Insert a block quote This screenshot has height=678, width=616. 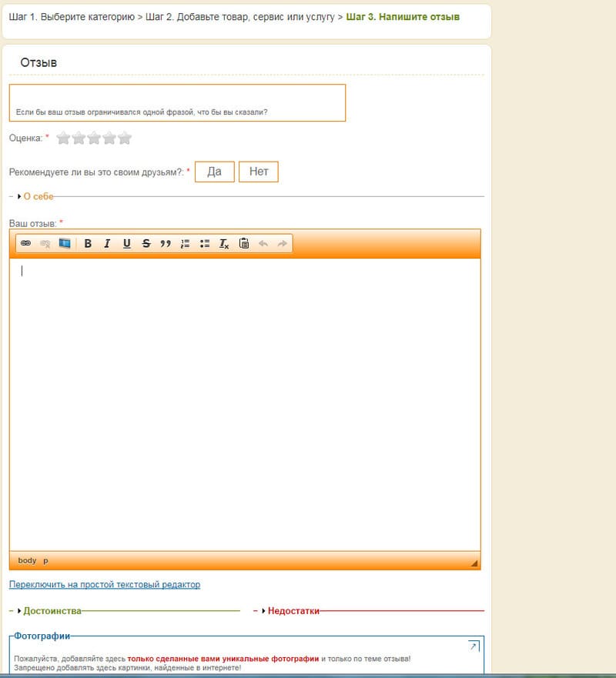pyautogui.click(x=165, y=244)
